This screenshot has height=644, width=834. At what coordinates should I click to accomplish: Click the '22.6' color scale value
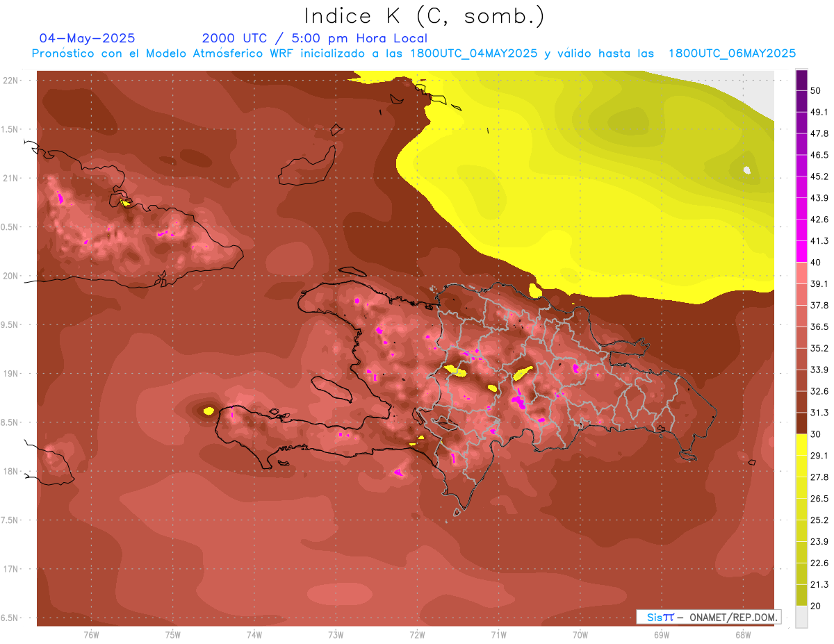click(x=820, y=563)
